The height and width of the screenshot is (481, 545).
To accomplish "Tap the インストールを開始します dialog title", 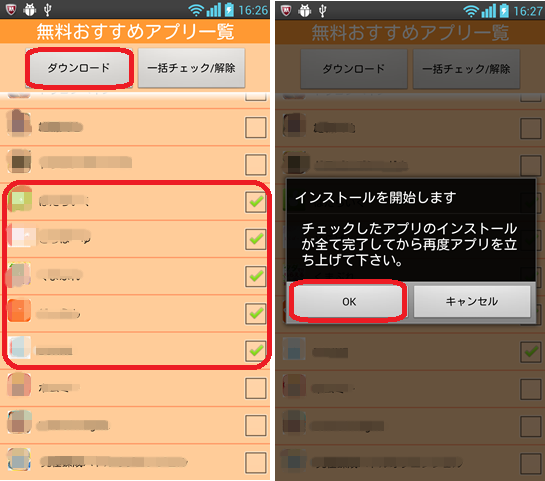I will tap(375, 197).
